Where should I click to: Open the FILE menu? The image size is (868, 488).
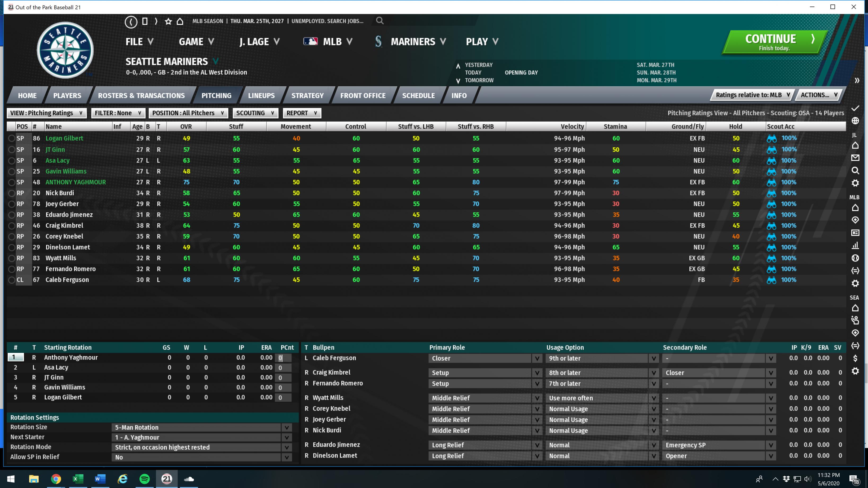pos(139,42)
